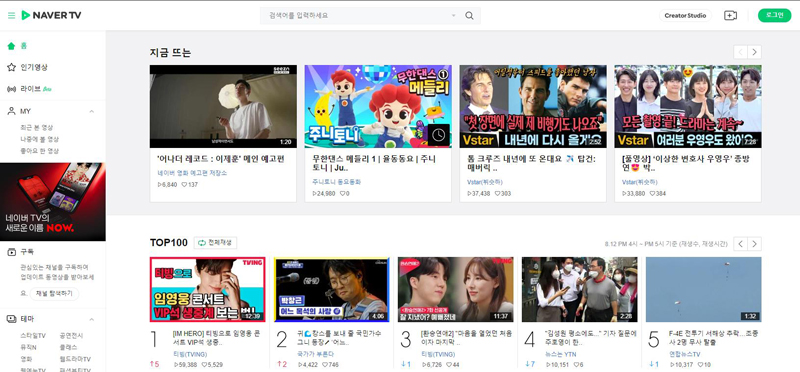Open TOP100 rank 5 F-4E thumbnail
This screenshot has width=800, height=372.
(x=704, y=289)
